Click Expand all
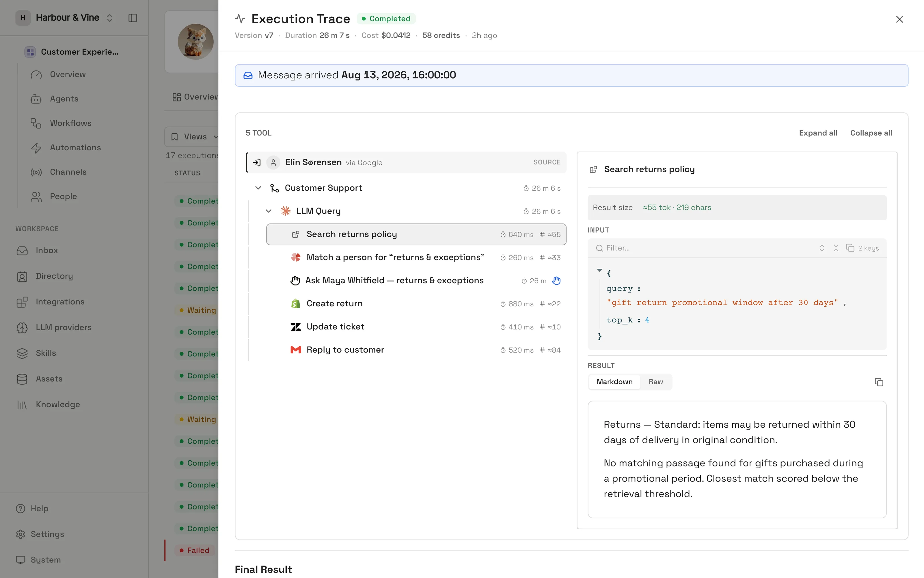Viewport: 924px width, 578px height. [818, 133]
